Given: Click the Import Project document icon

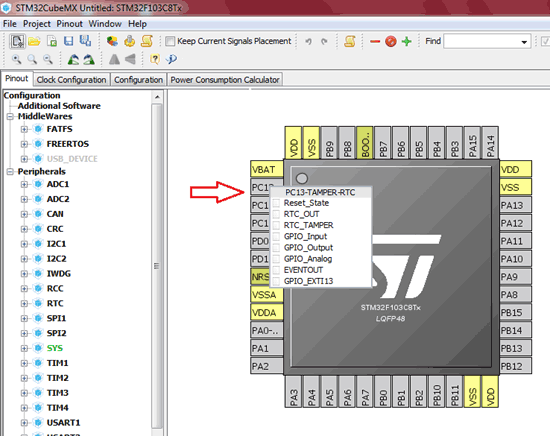Looking at the screenshot, I should 52,41.
